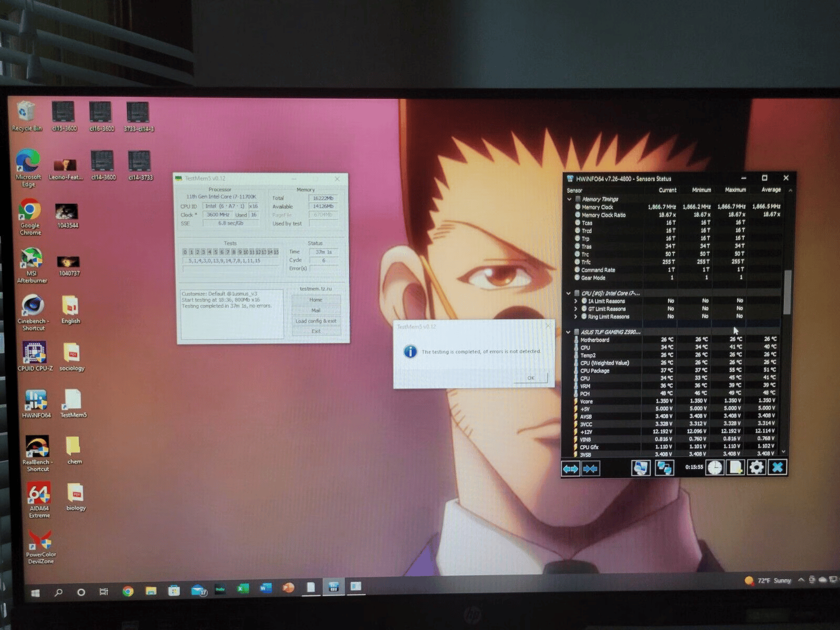Select the Tcas timing row

point(677,223)
